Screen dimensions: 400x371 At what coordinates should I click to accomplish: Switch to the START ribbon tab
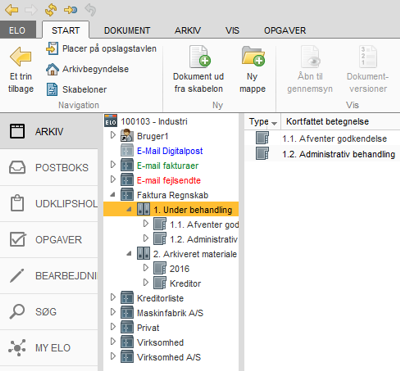tap(66, 31)
